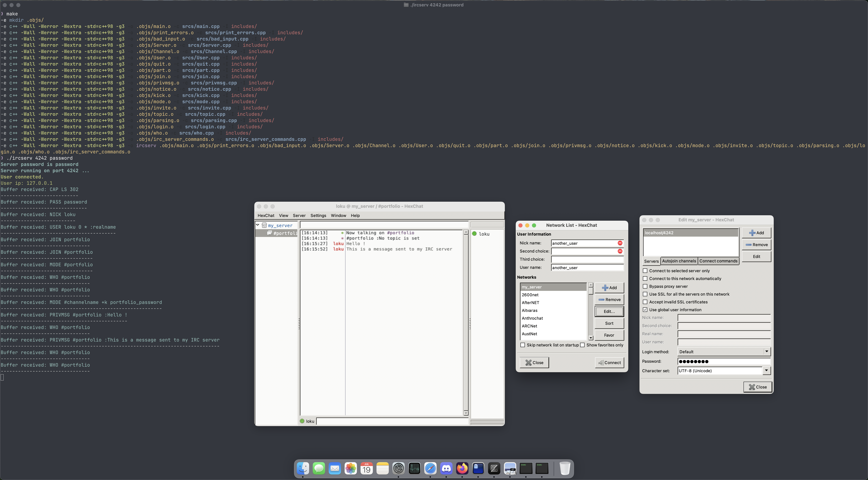The image size is (868, 480).
Task: Open the Login method dropdown
Action: tap(724, 351)
